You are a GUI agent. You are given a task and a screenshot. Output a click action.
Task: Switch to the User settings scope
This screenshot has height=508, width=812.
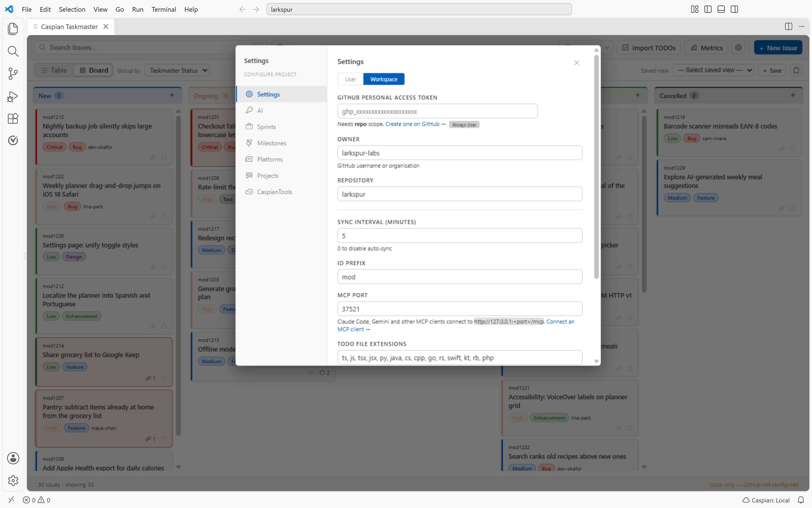tap(350, 79)
